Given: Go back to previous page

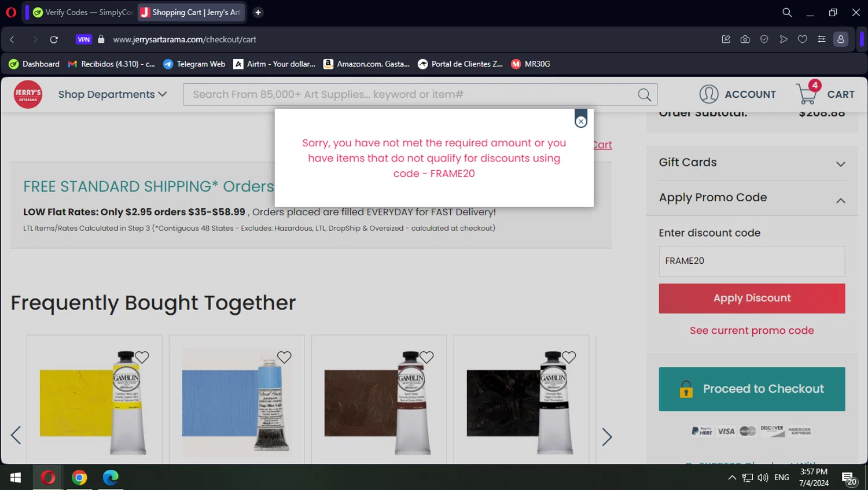Looking at the screenshot, I should [x=12, y=39].
